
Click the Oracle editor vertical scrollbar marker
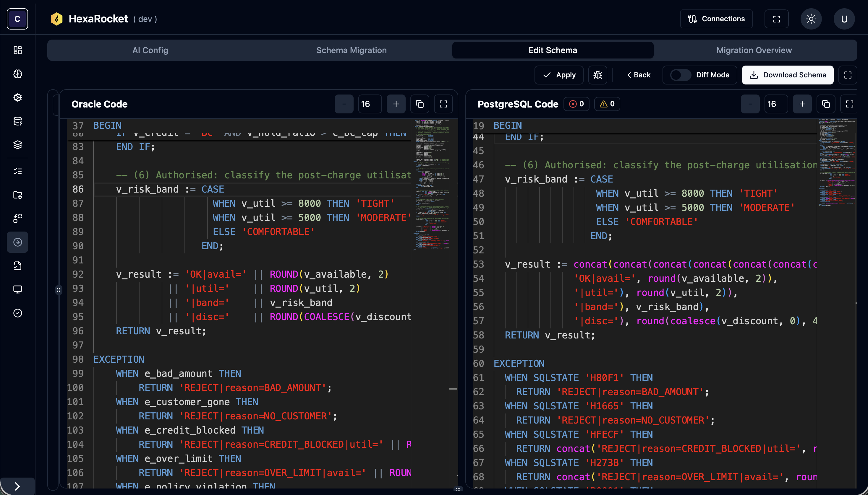click(453, 389)
